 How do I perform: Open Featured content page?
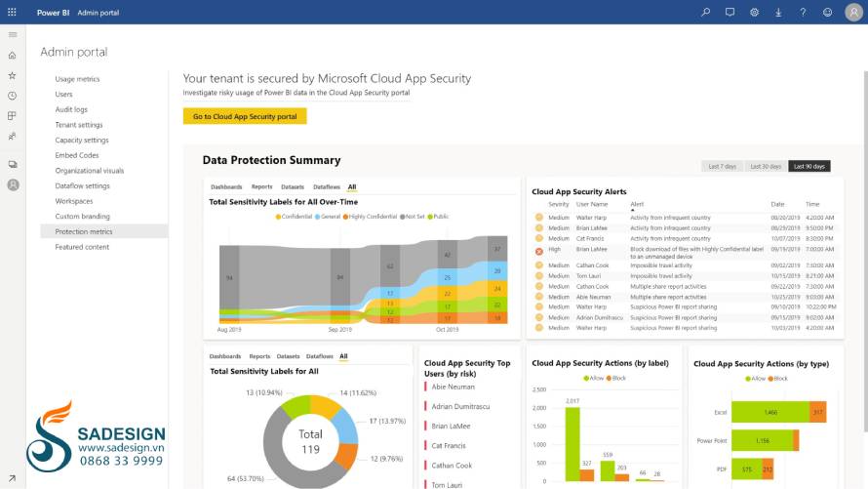82,247
